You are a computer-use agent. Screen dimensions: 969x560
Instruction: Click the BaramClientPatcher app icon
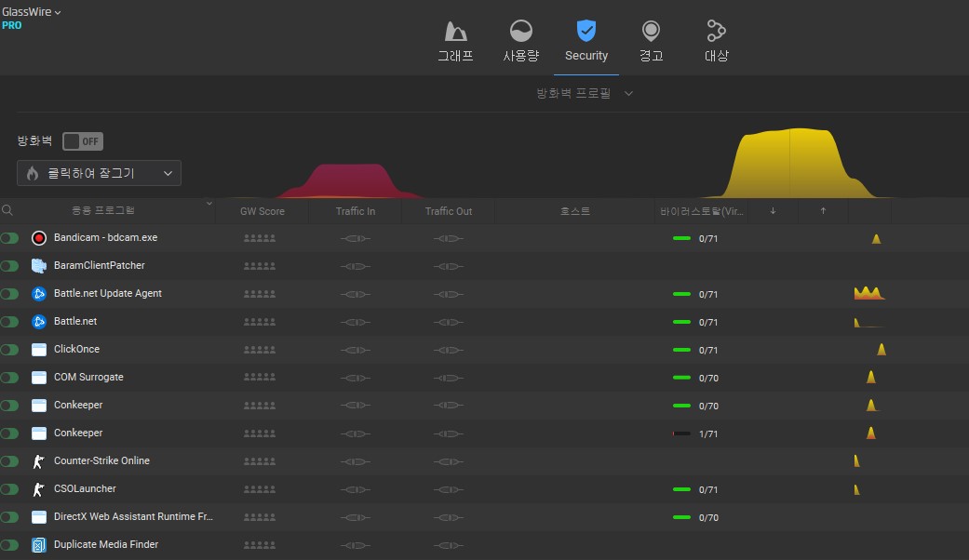point(39,265)
